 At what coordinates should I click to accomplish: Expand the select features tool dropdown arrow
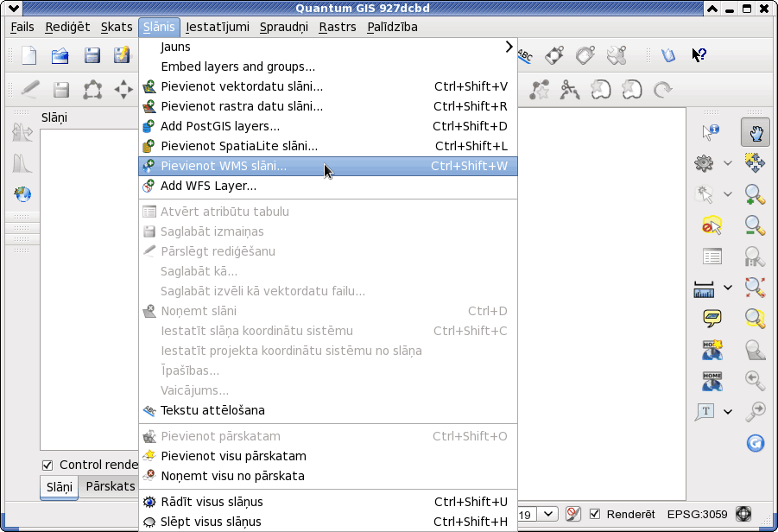point(727,194)
